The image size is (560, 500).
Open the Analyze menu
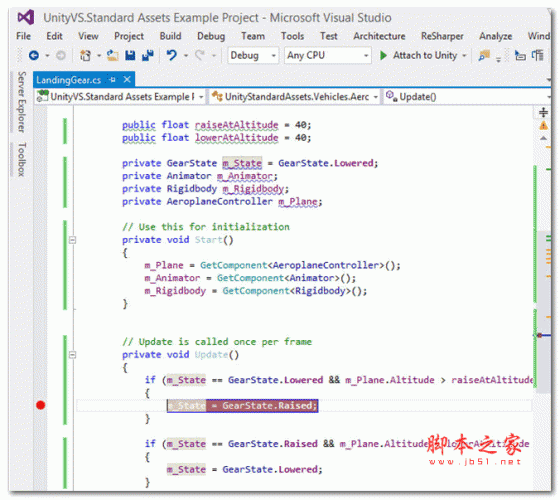coord(495,36)
